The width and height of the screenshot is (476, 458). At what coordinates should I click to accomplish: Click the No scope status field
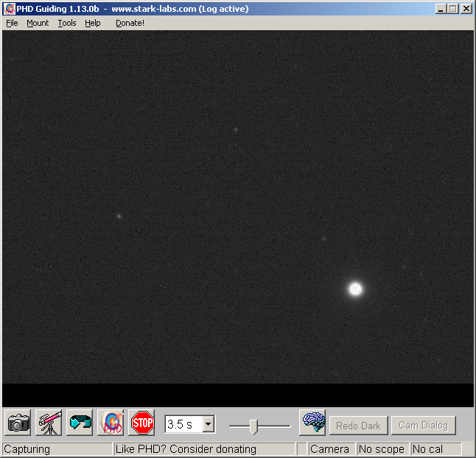[x=382, y=449]
